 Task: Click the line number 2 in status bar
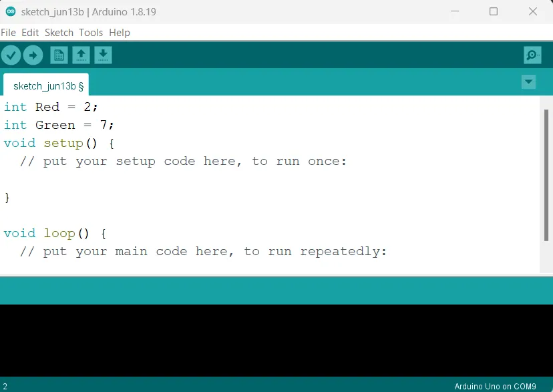tap(5, 387)
